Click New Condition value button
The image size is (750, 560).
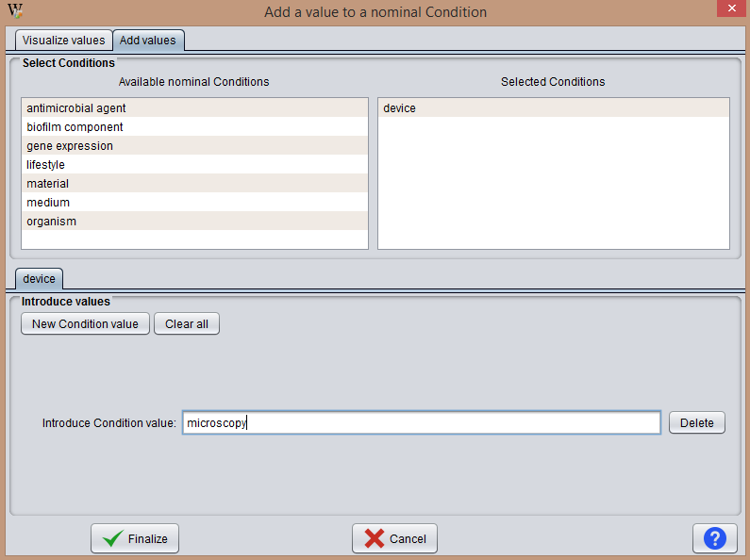(85, 324)
